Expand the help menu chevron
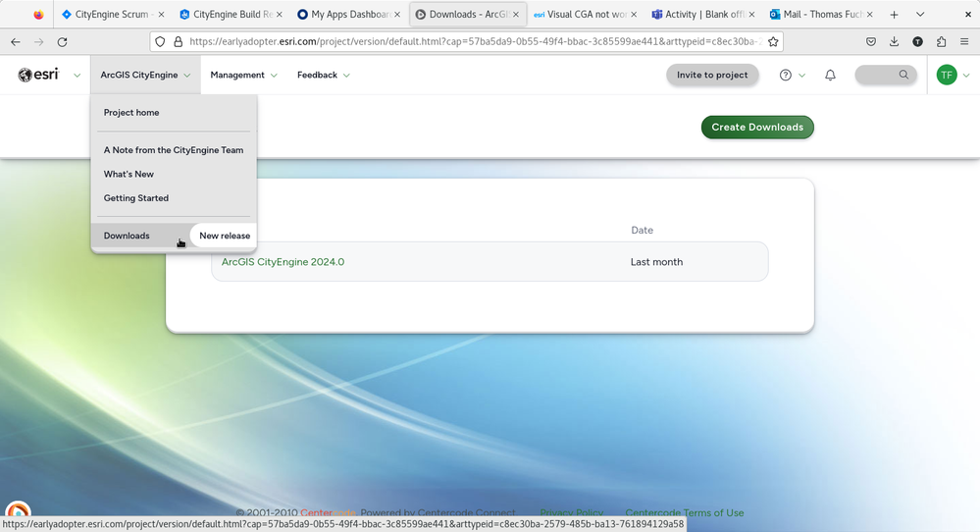The height and width of the screenshot is (532, 980). point(801,75)
